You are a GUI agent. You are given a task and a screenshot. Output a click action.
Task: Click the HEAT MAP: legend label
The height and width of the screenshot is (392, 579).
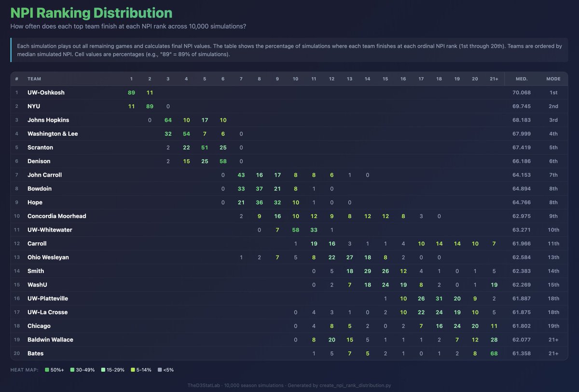[26, 370]
